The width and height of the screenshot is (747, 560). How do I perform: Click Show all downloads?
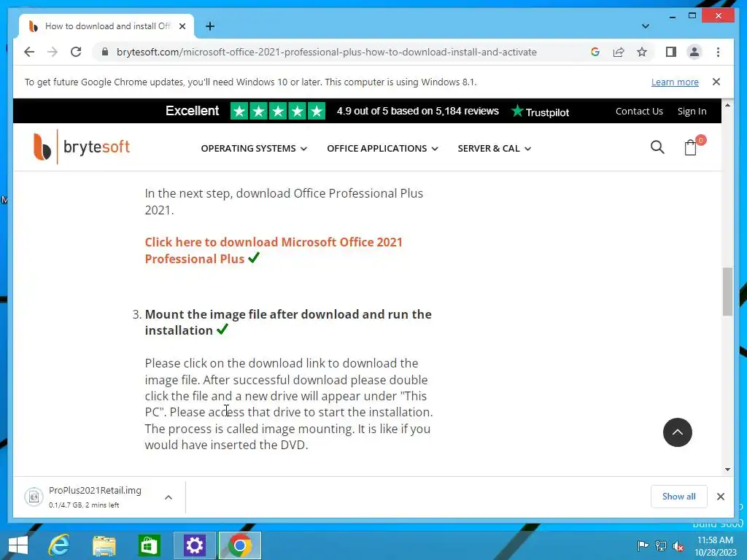[x=679, y=497]
